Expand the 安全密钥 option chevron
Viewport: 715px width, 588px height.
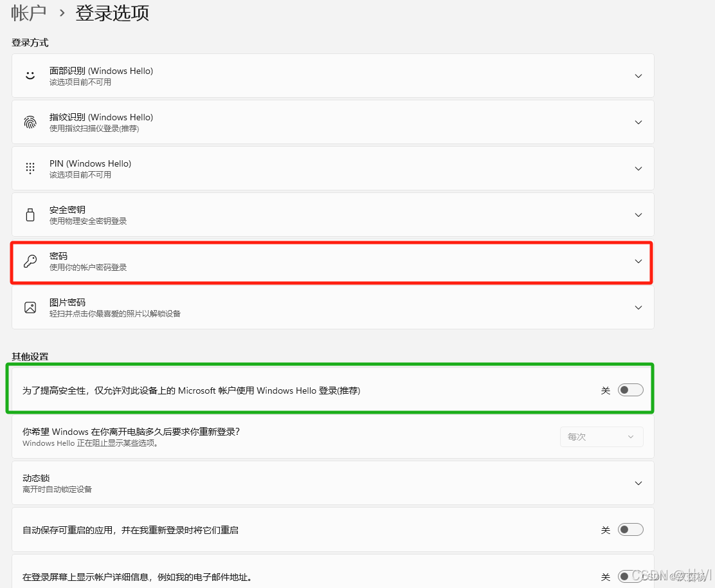click(638, 215)
